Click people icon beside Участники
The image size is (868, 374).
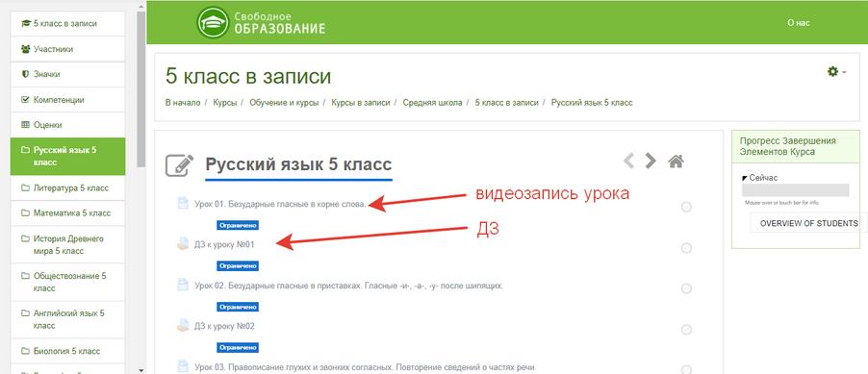[x=25, y=49]
